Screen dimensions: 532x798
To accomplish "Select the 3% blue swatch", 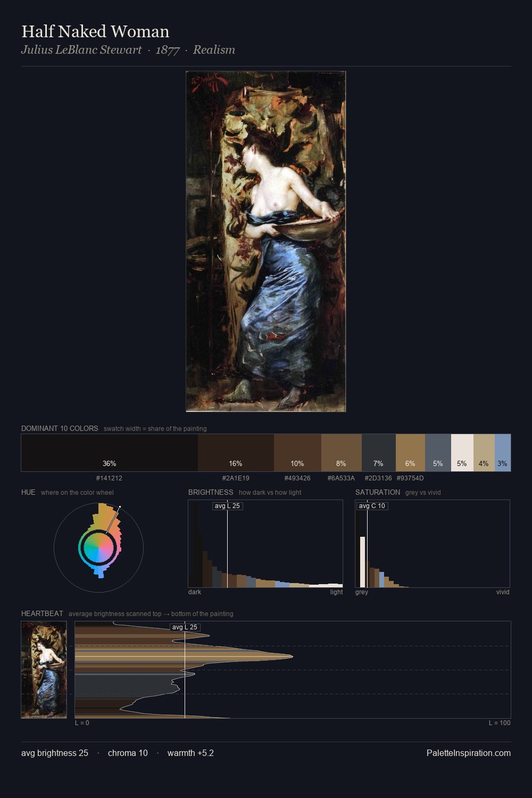I will coord(503,453).
